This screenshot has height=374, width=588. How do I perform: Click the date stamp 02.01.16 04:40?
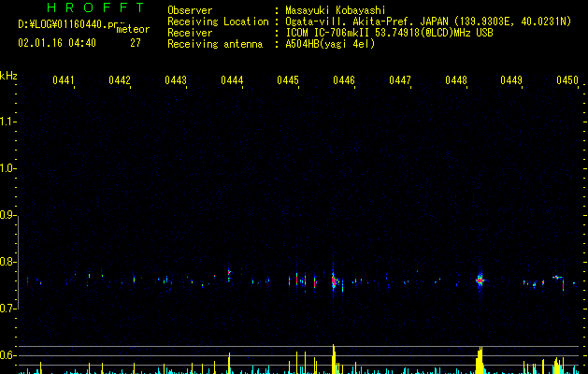click(57, 43)
